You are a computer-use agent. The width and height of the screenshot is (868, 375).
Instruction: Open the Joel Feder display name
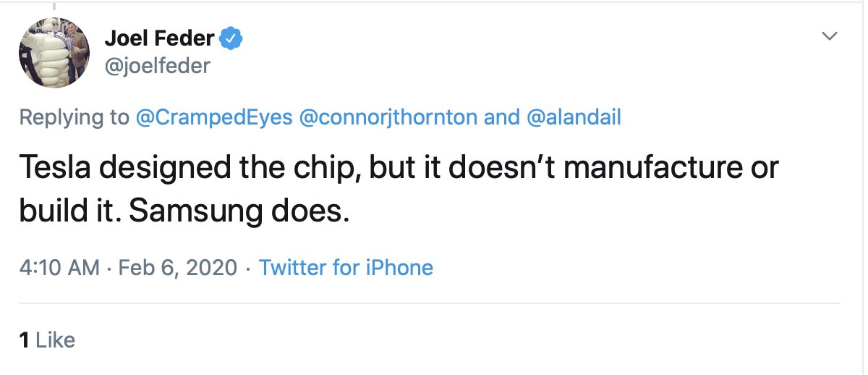pos(161,38)
